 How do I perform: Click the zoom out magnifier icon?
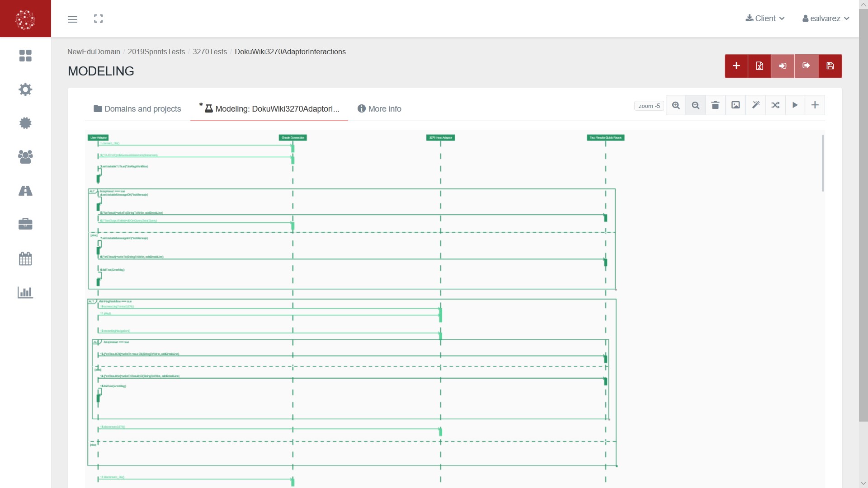click(x=696, y=105)
